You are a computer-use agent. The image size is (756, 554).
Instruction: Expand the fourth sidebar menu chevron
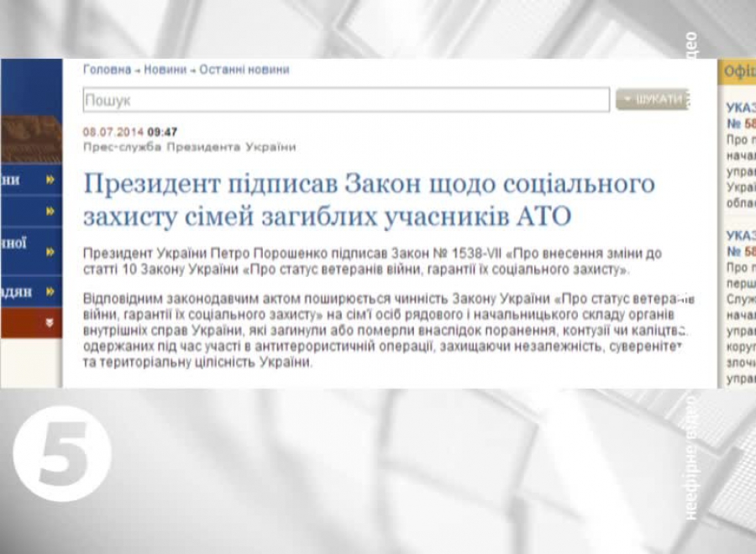51,291
